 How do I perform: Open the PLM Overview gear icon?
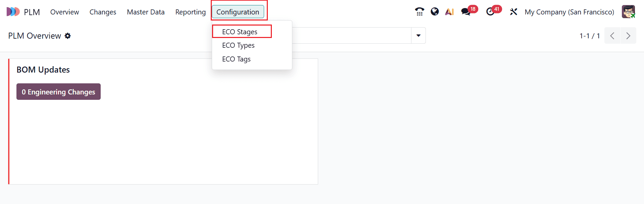(68, 36)
